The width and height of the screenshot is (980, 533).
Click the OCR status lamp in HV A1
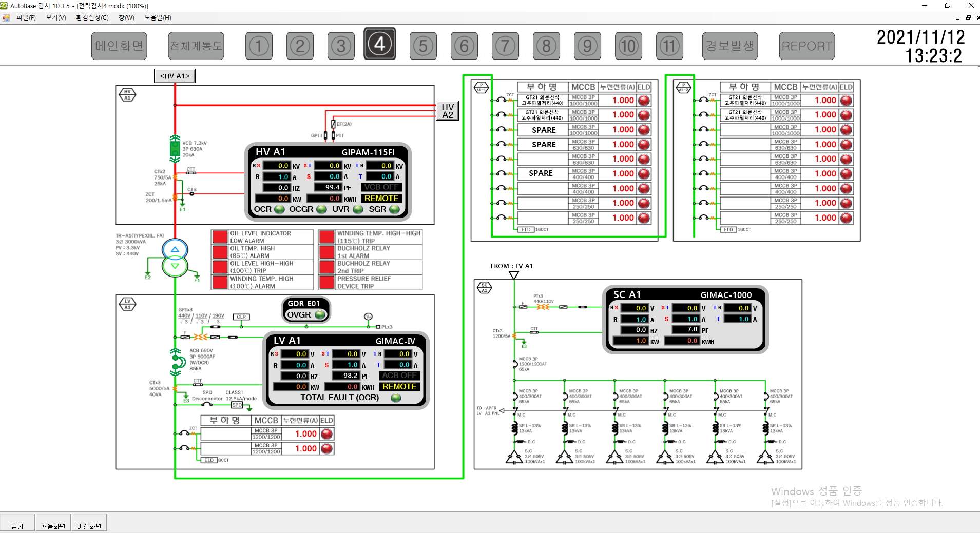[280, 209]
